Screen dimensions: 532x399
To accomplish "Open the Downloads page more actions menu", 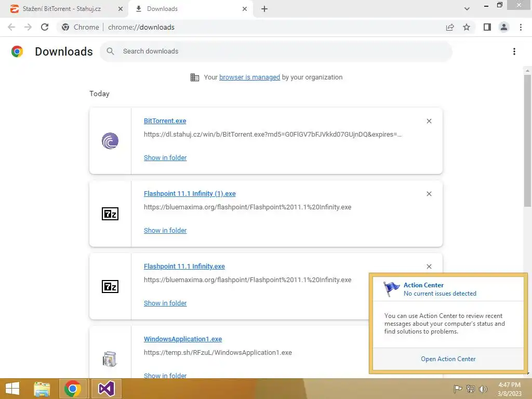I will pos(514,51).
